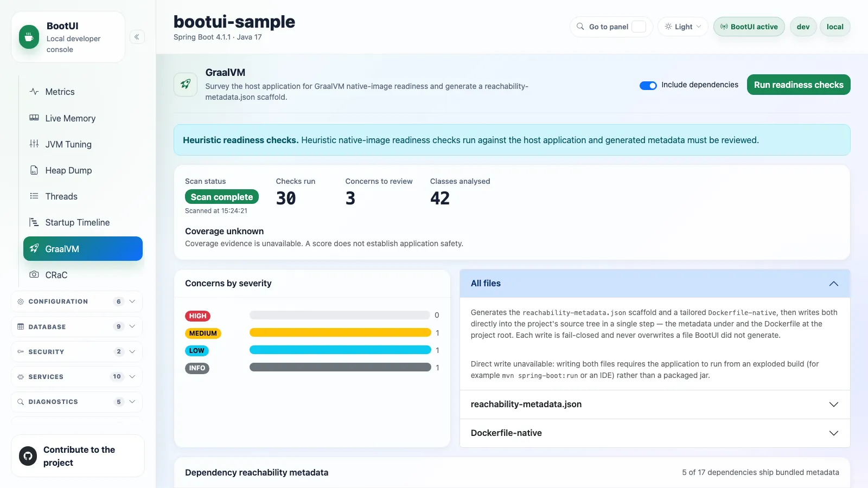Click the CRaC camera icon
868x488 pixels.
34,274
